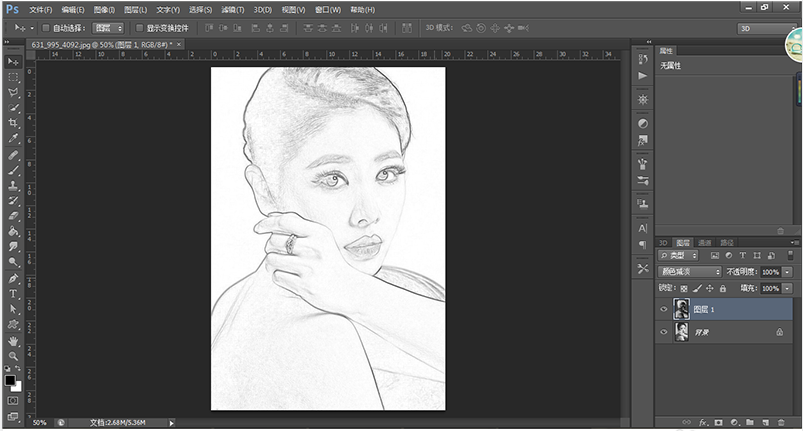803x431 pixels.
Task: Select the Zoom magnifier tool
Action: coord(13,355)
